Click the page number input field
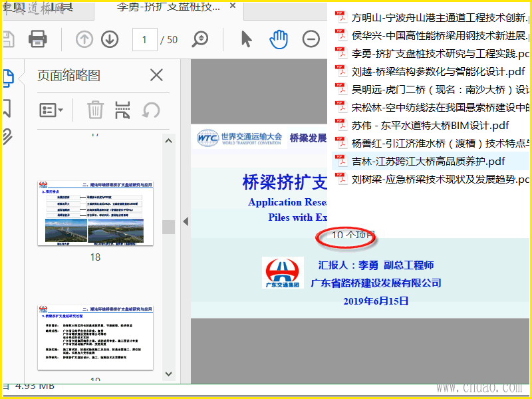The height and width of the screenshot is (399, 532). (x=145, y=39)
